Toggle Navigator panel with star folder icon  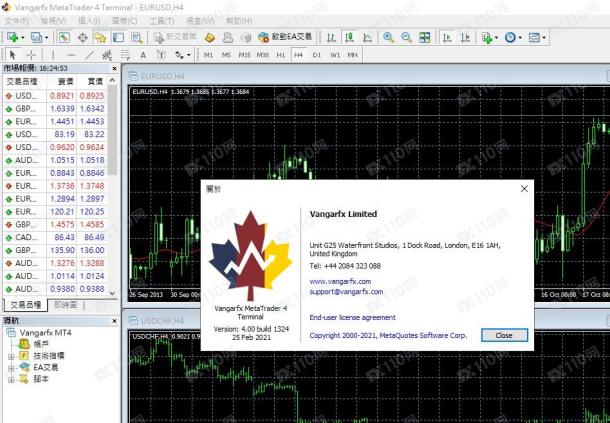point(100,37)
